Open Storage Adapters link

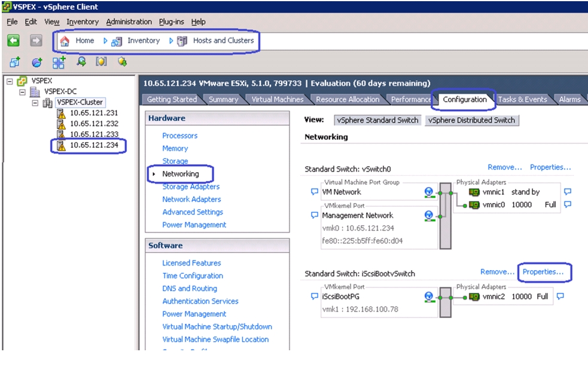[x=191, y=186]
